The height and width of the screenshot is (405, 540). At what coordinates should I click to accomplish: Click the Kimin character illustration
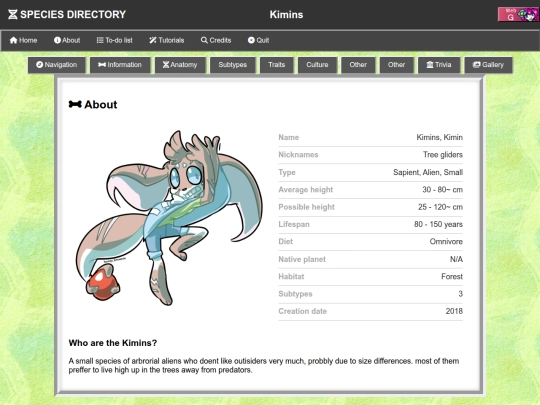[x=169, y=218]
